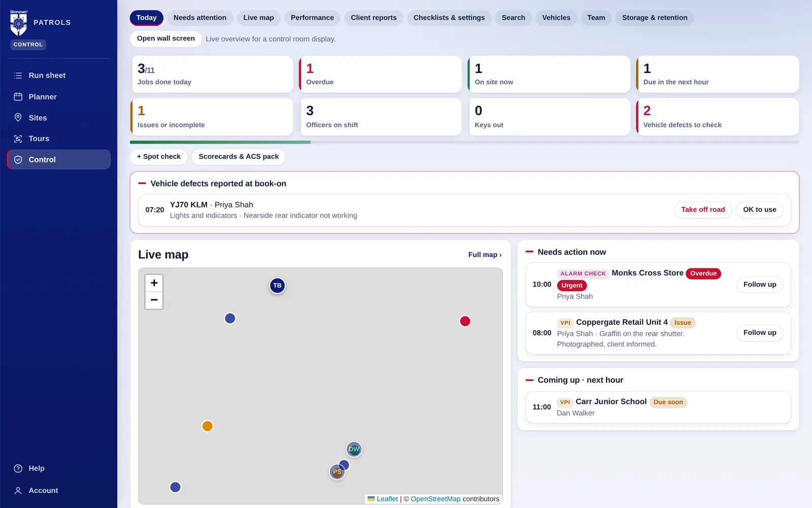Click the jobs done progress bar
Image resolution: width=812 pixels, height=508 pixels.
tap(464, 142)
